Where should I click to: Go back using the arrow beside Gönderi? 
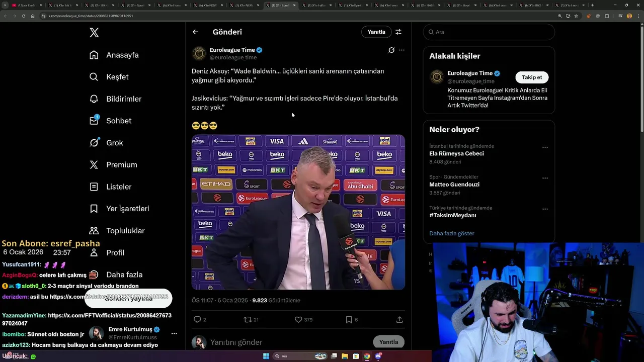pos(195,32)
